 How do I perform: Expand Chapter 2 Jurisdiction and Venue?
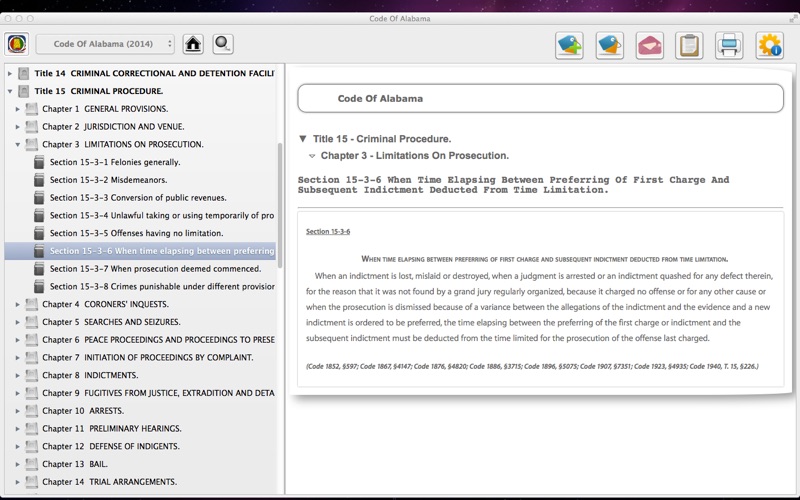(17, 127)
